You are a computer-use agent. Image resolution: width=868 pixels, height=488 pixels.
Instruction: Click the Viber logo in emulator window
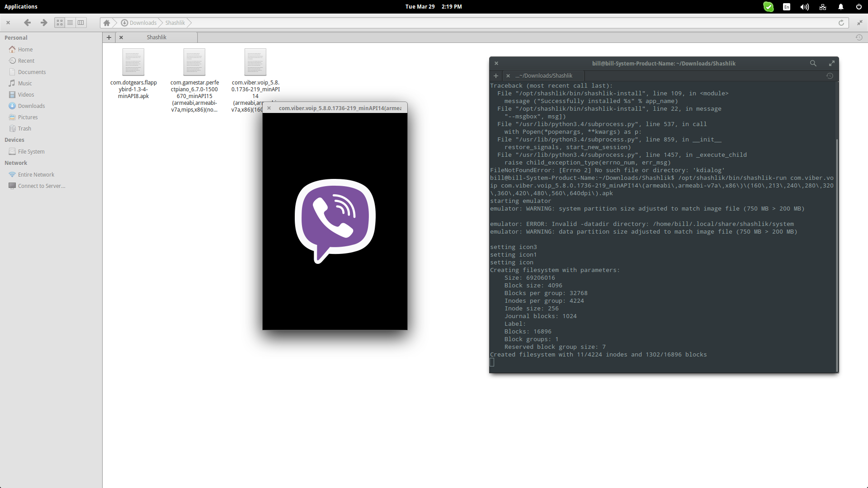pyautogui.click(x=335, y=221)
